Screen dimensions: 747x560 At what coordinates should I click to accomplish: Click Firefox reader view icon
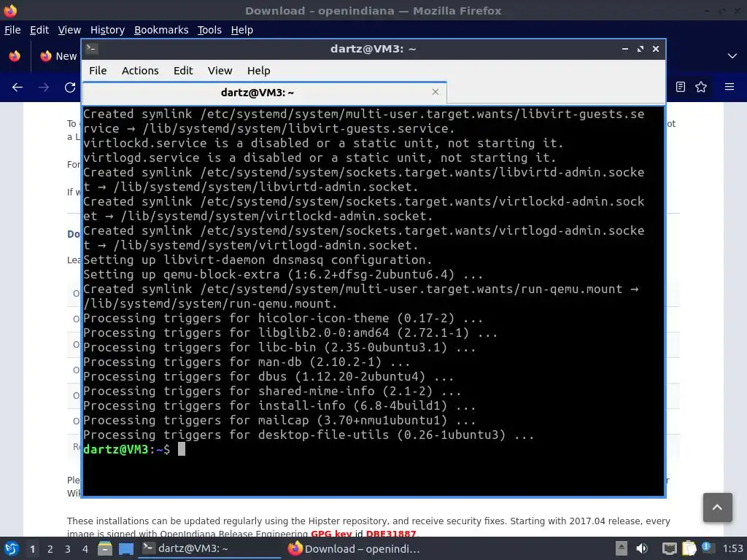click(x=681, y=87)
